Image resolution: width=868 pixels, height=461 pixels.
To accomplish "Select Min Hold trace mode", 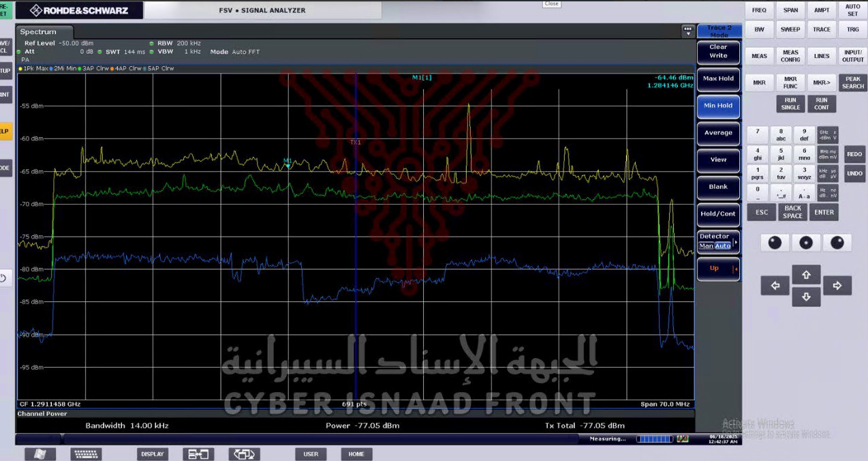I will pyautogui.click(x=718, y=106).
